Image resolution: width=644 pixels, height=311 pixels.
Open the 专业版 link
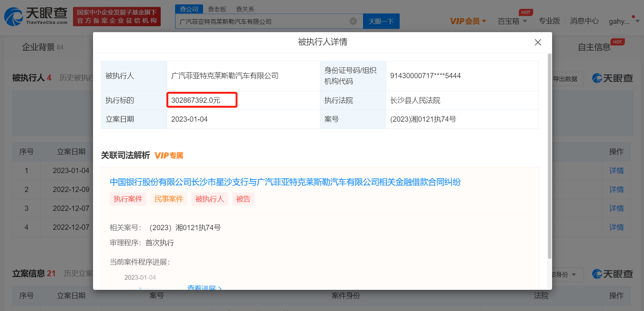(549, 21)
